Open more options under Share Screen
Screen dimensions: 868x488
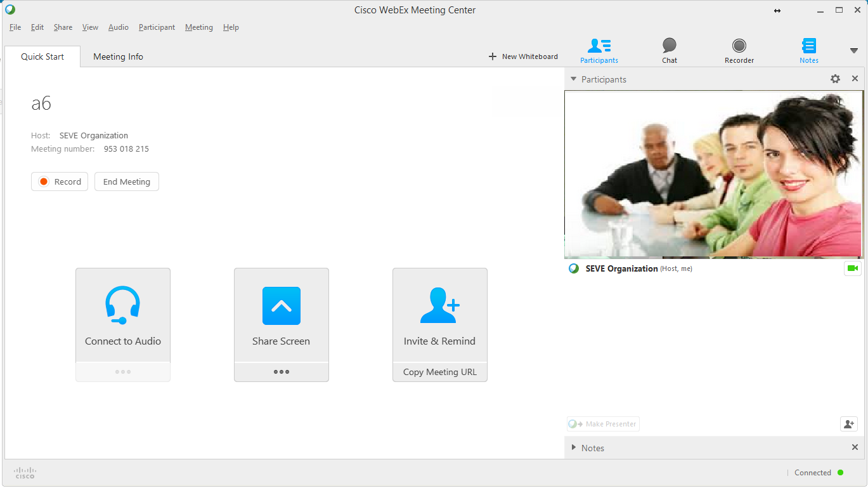(282, 372)
